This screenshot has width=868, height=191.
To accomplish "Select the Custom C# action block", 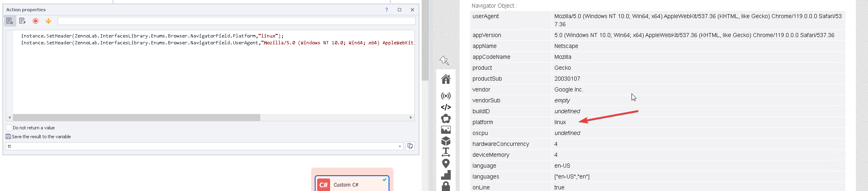I will [x=352, y=184].
